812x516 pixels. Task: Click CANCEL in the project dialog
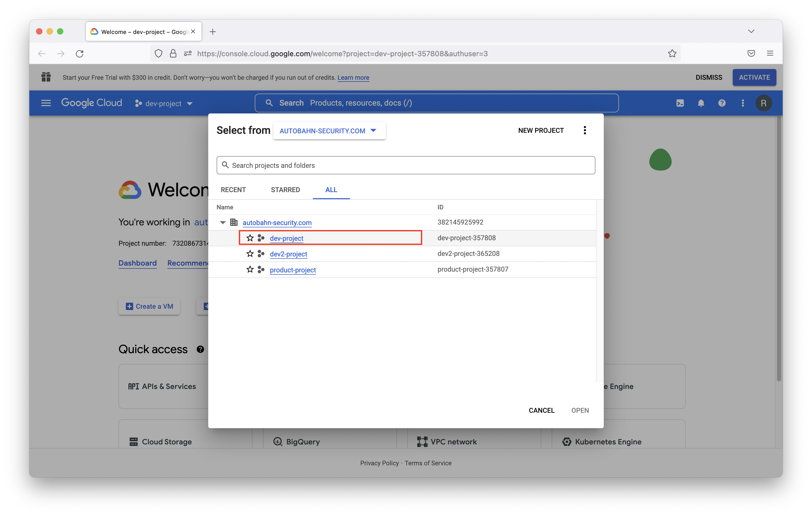pyautogui.click(x=541, y=410)
